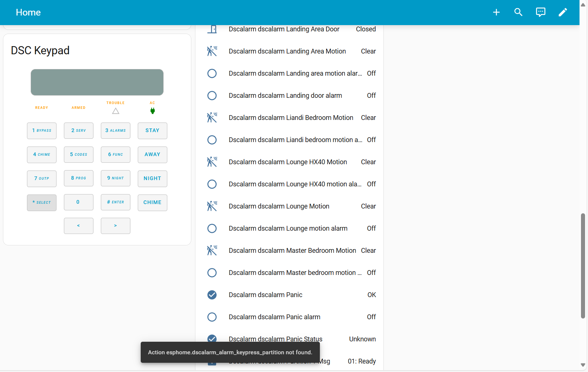Click the Landing door alarm circle icon
The height and width of the screenshot is (372, 588).
(x=212, y=96)
